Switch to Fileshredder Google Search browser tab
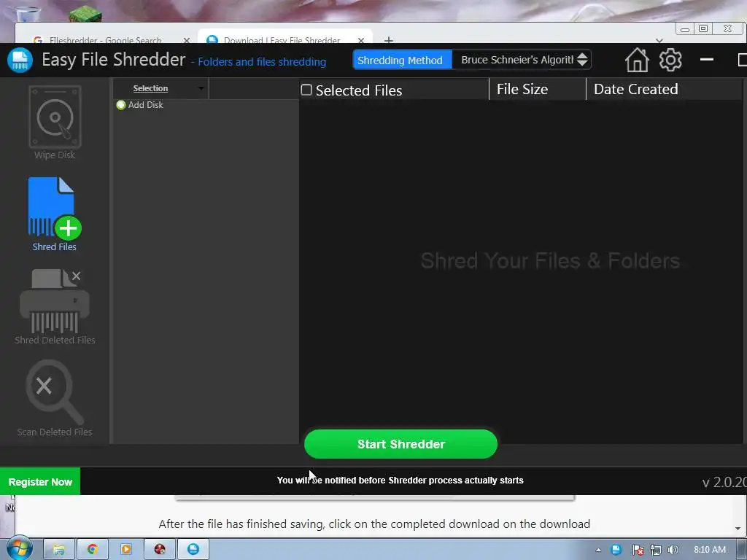The width and height of the screenshot is (747, 560). point(105,40)
